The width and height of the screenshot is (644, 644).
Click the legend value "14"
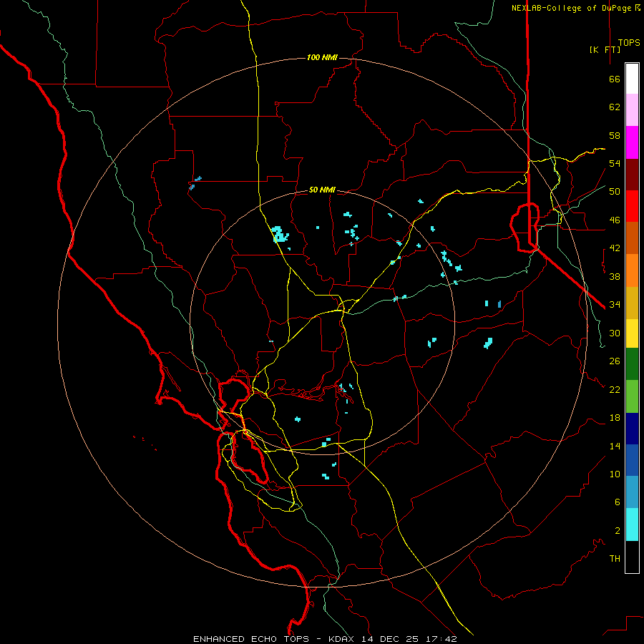pos(615,446)
